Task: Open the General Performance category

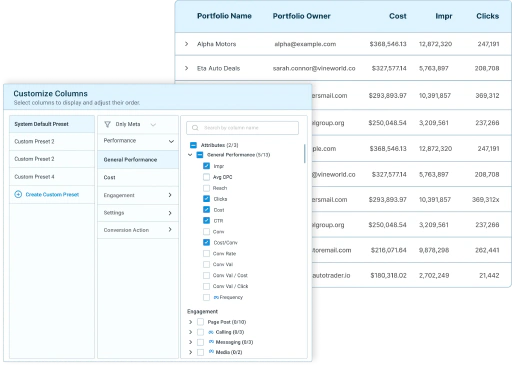Action: point(138,160)
